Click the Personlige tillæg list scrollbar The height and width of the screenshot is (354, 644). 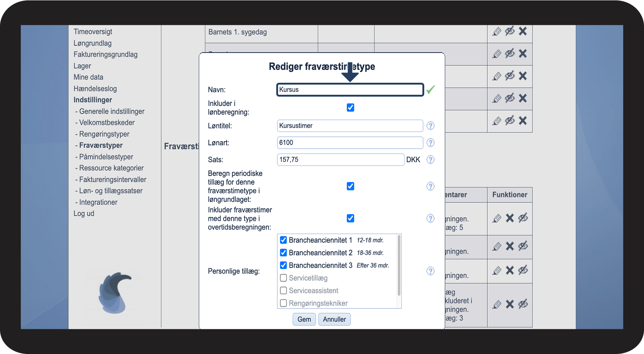click(x=399, y=266)
